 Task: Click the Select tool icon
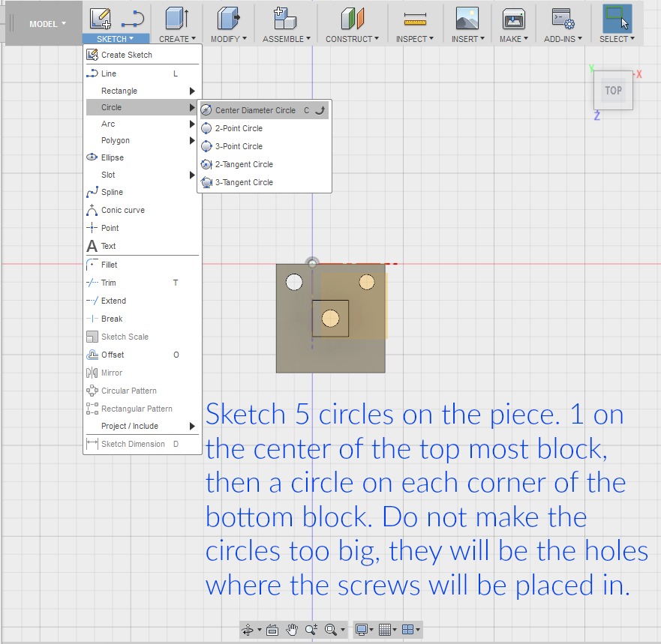(616, 18)
